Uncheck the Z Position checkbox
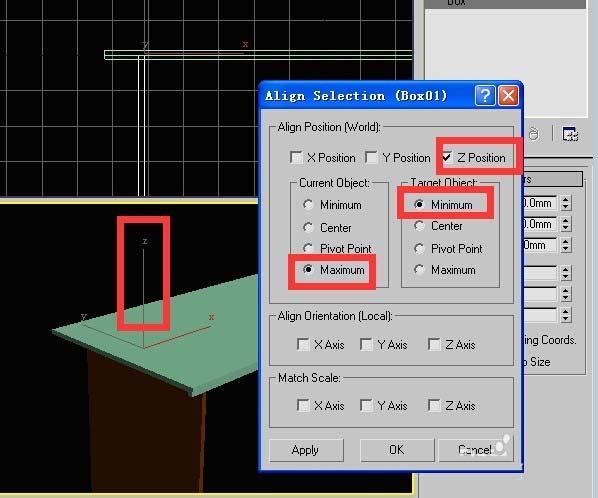Screen dimensions: 598x498 [x=447, y=157]
